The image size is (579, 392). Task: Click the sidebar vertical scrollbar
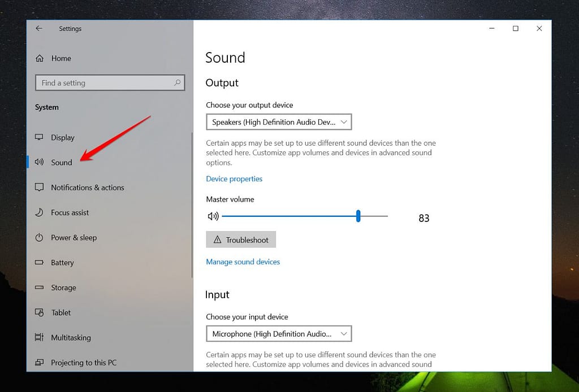coord(192,205)
